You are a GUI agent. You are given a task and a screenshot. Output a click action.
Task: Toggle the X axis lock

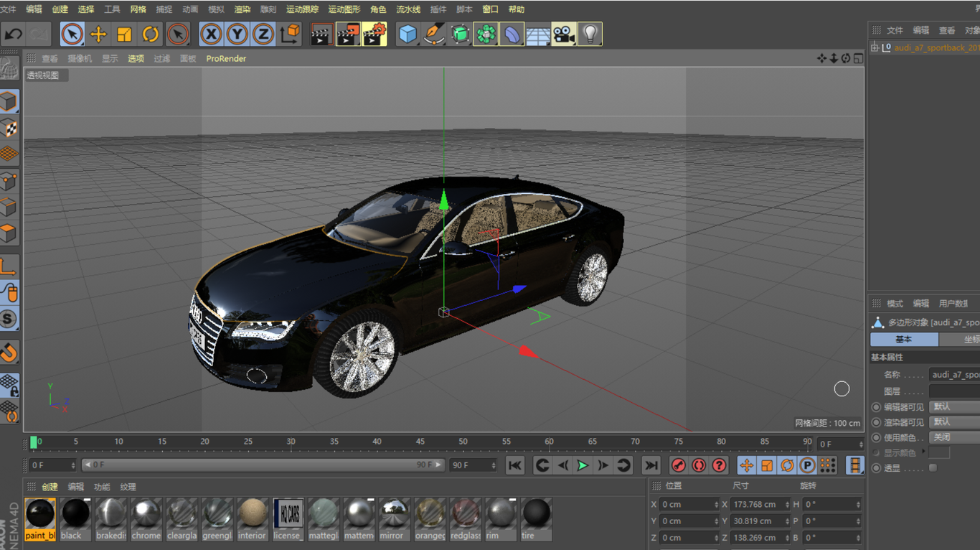tap(211, 34)
